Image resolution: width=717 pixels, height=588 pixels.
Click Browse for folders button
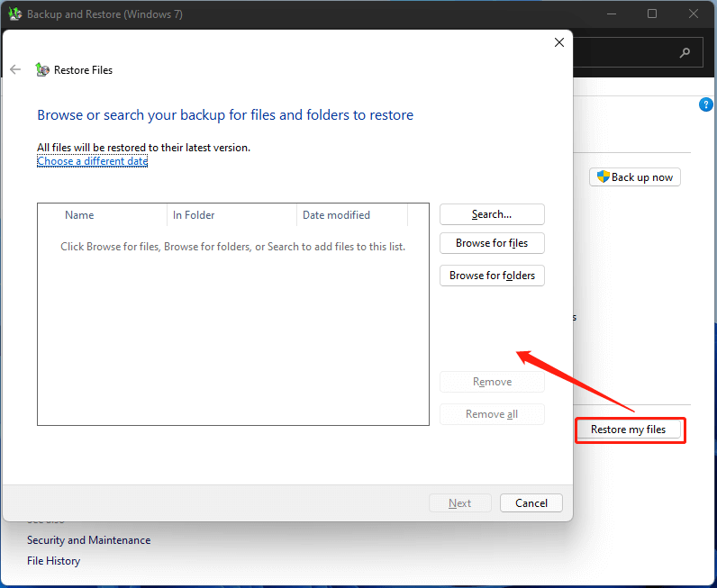coord(492,276)
